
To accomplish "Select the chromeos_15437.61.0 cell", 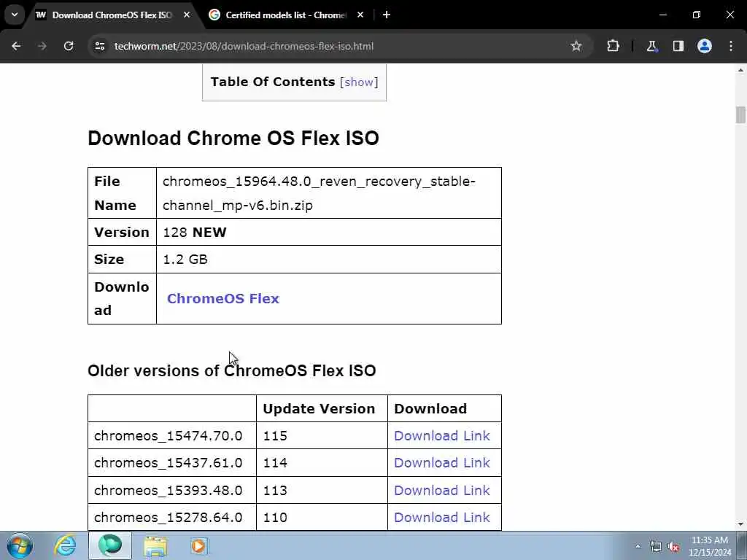I will pos(172,463).
